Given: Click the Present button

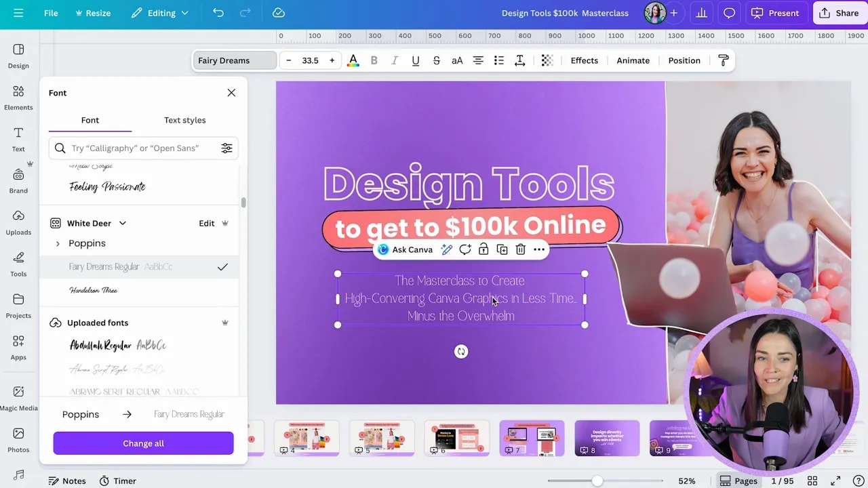Looking at the screenshot, I should tap(776, 13).
